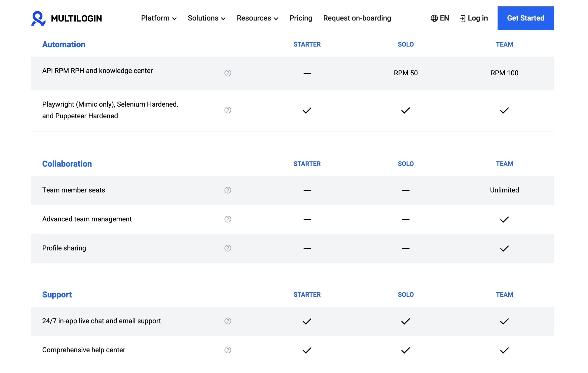
Task: Click 'Advanced team management' row label
Action: click(87, 219)
